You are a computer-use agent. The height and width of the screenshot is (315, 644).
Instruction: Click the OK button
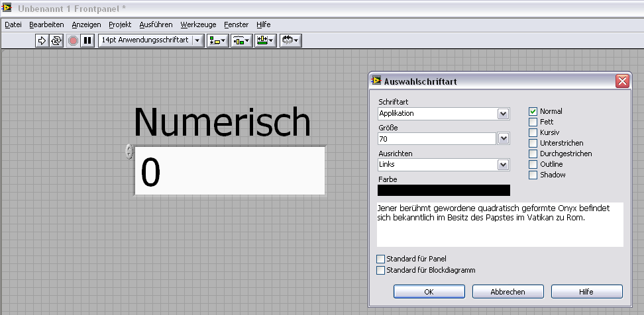coord(429,292)
